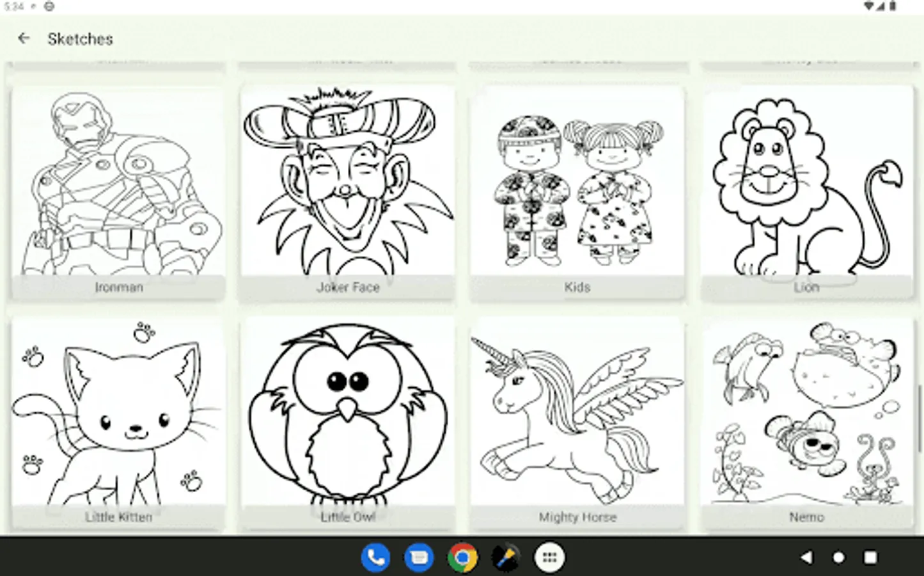Click the Joker Face label
The width and height of the screenshot is (924, 576).
coord(348,287)
